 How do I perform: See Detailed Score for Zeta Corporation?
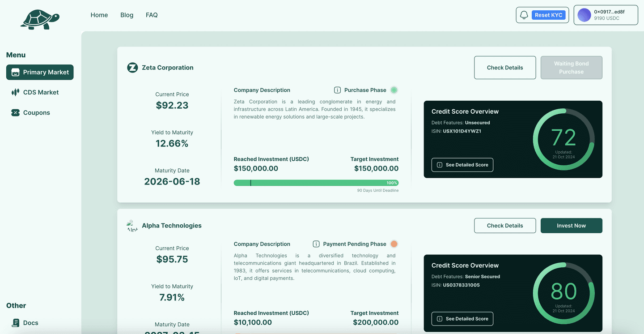coord(462,165)
